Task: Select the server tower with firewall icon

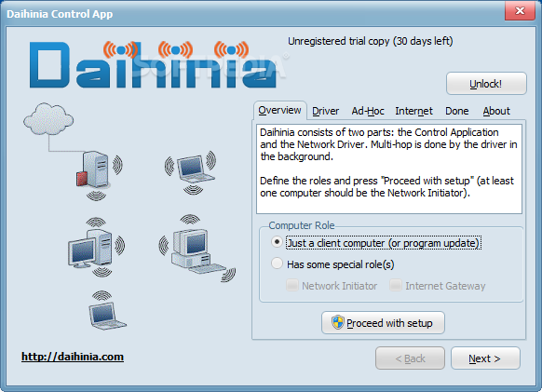Action: (94, 169)
